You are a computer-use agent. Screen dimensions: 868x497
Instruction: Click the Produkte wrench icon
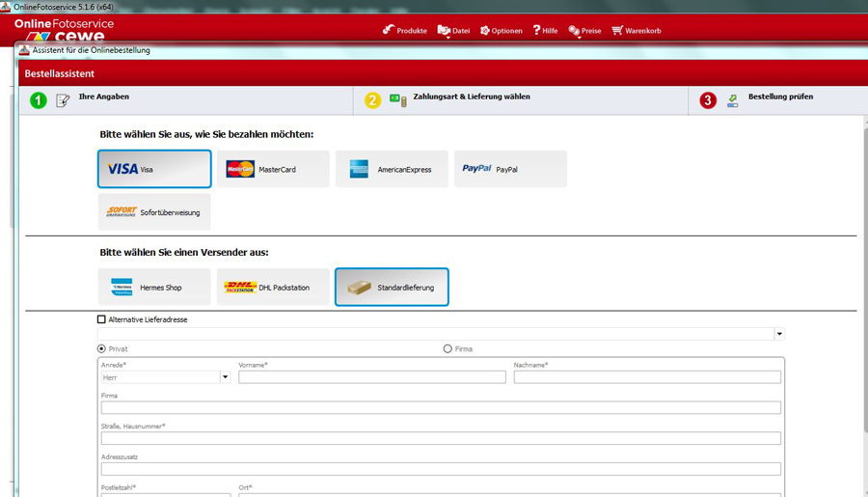pyautogui.click(x=388, y=30)
